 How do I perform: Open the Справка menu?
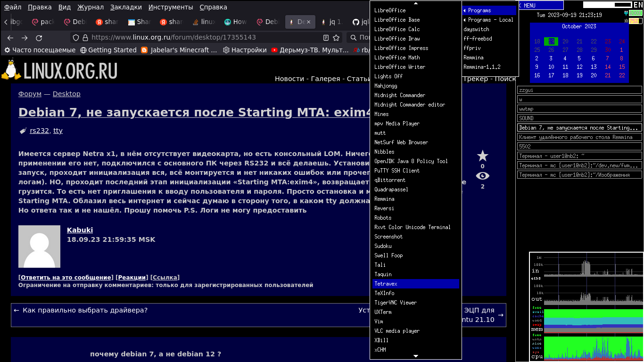(x=213, y=7)
